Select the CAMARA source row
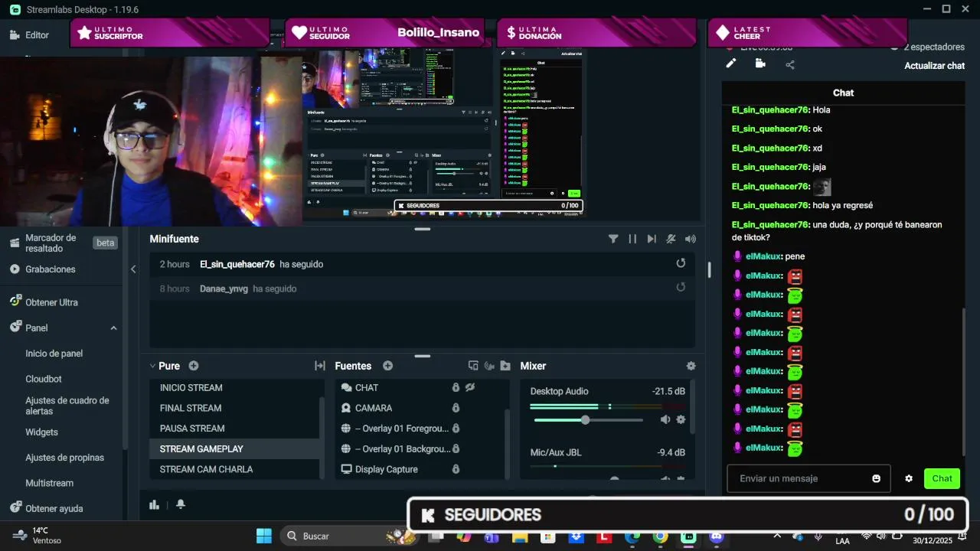 point(420,408)
